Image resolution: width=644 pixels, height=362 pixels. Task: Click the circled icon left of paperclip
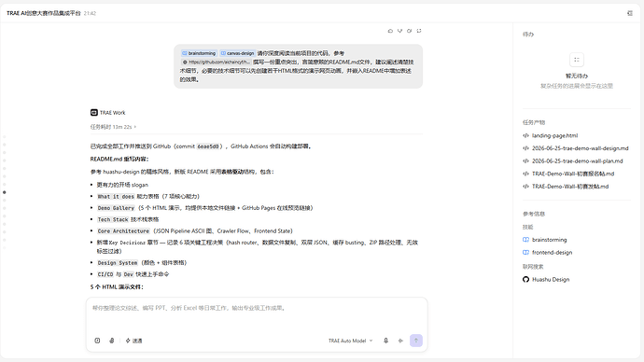point(97,341)
